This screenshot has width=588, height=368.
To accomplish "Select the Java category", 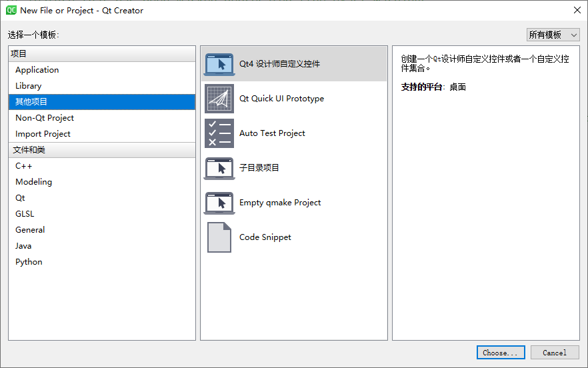I will (x=102, y=246).
